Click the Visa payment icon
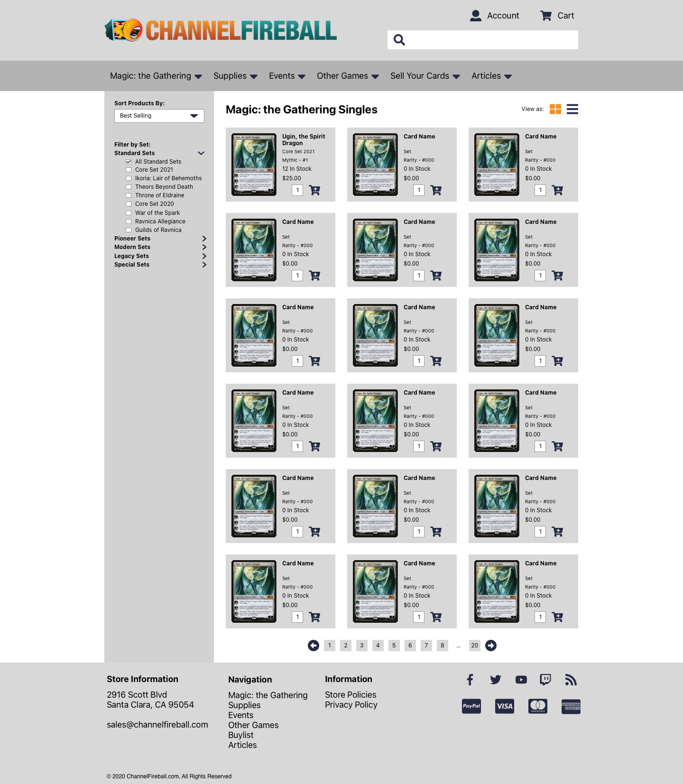 [505, 706]
